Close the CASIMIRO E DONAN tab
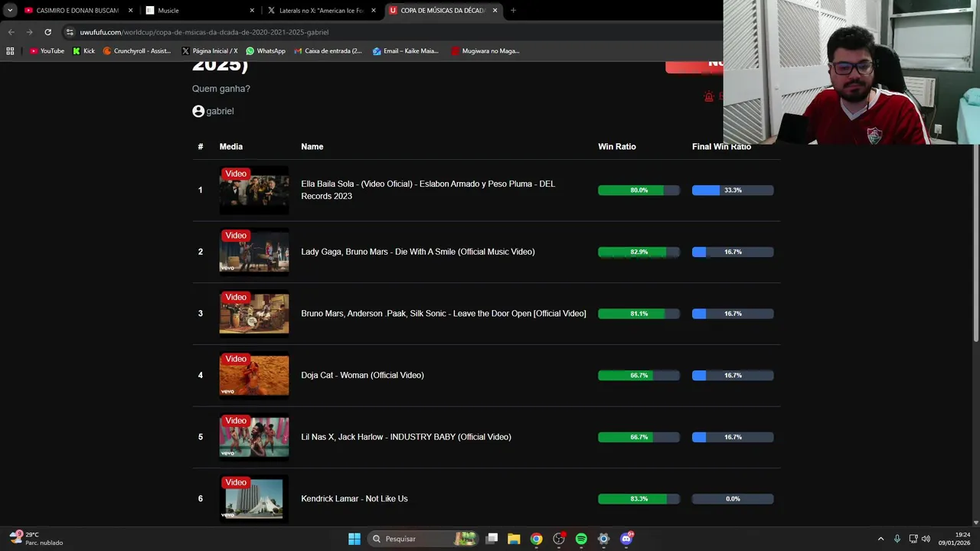Screen dimensions: 980x551 coord(130,11)
